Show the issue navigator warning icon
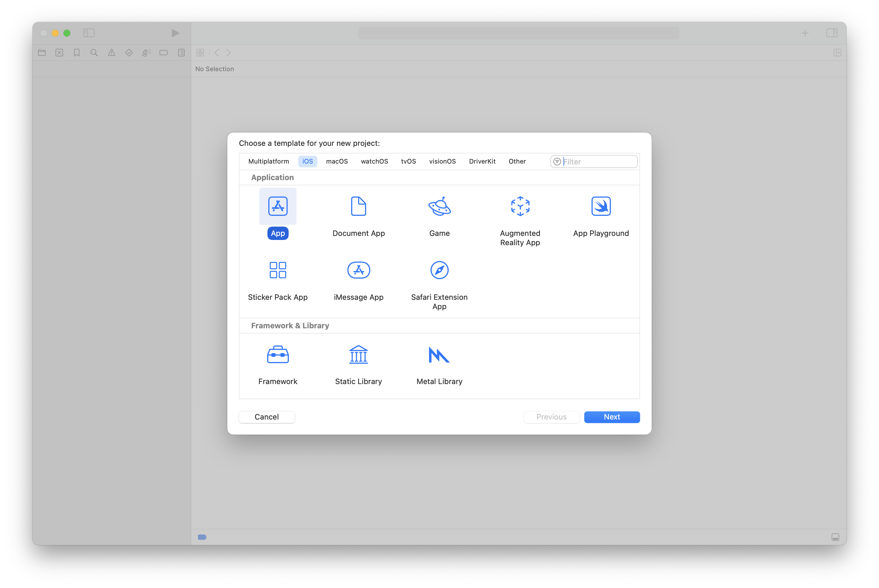The width and height of the screenshot is (879, 588). (x=111, y=53)
